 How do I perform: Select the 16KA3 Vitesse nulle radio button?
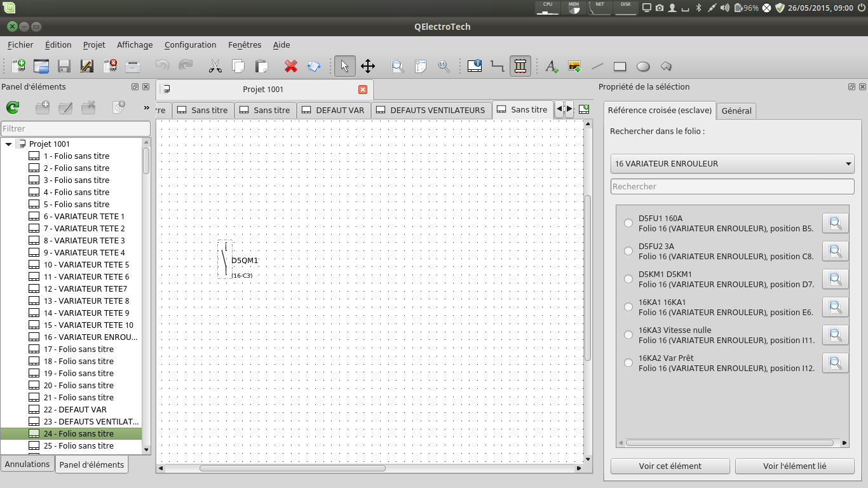pyautogui.click(x=628, y=335)
